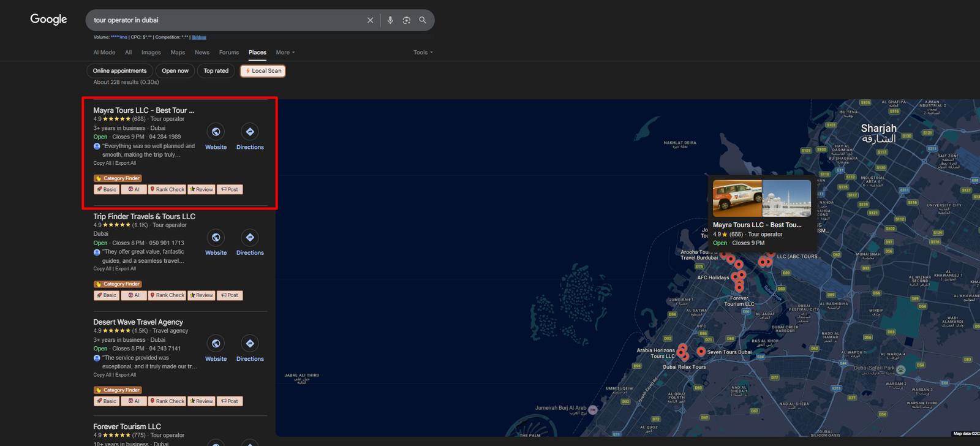Expand the More search categories dropdown

tap(285, 53)
